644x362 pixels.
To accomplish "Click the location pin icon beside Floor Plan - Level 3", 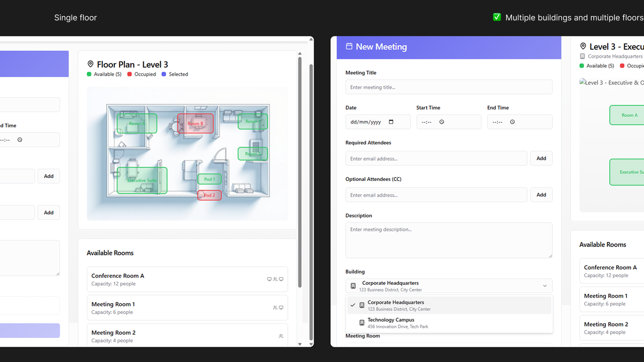I will tap(91, 64).
